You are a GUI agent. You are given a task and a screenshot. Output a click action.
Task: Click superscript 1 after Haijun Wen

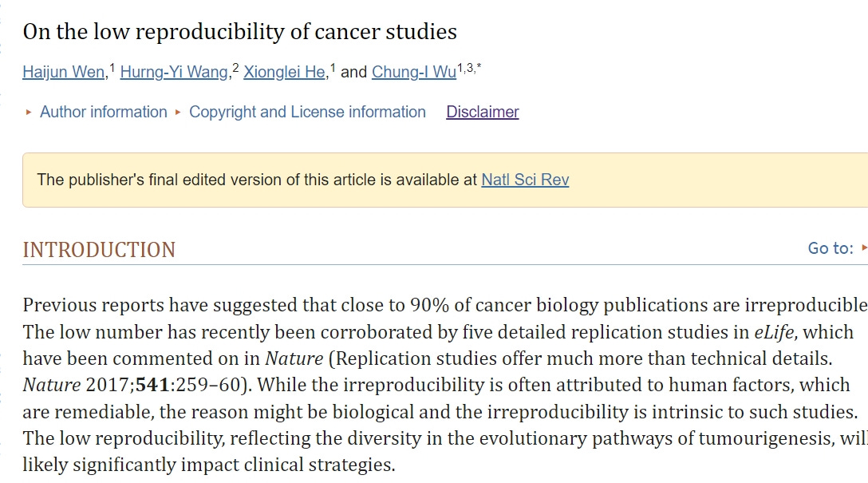click(x=112, y=68)
